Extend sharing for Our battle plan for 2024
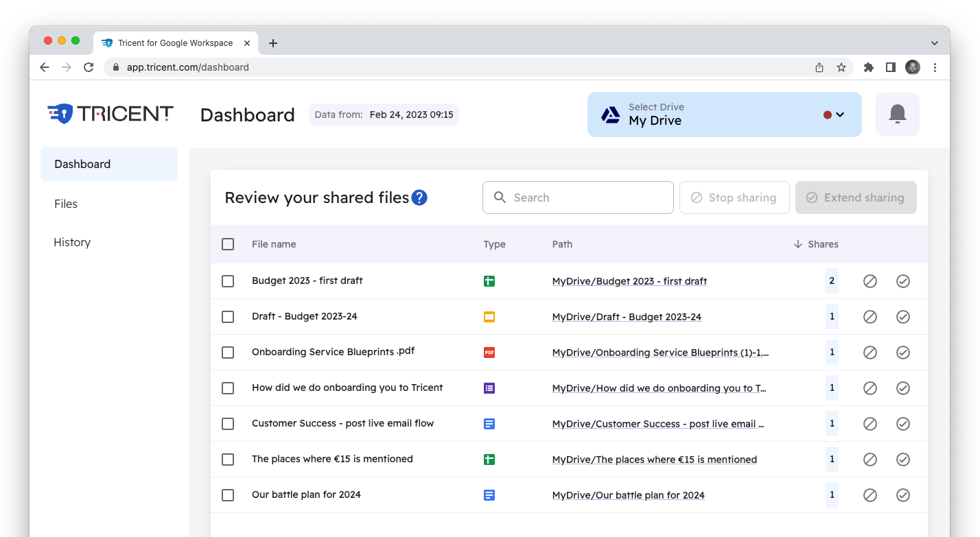Image resolution: width=980 pixels, height=537 pixels. coord(903,495)
